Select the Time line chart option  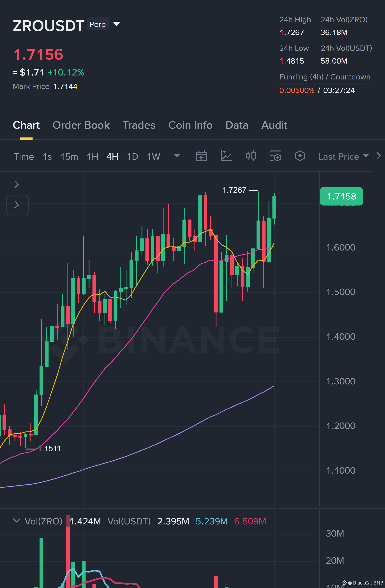coord(24,157)
